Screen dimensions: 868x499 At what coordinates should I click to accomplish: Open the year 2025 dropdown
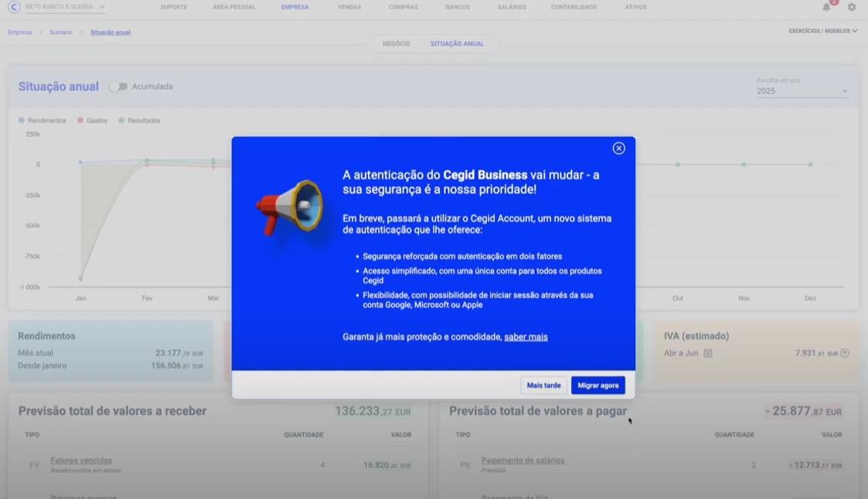802,91
